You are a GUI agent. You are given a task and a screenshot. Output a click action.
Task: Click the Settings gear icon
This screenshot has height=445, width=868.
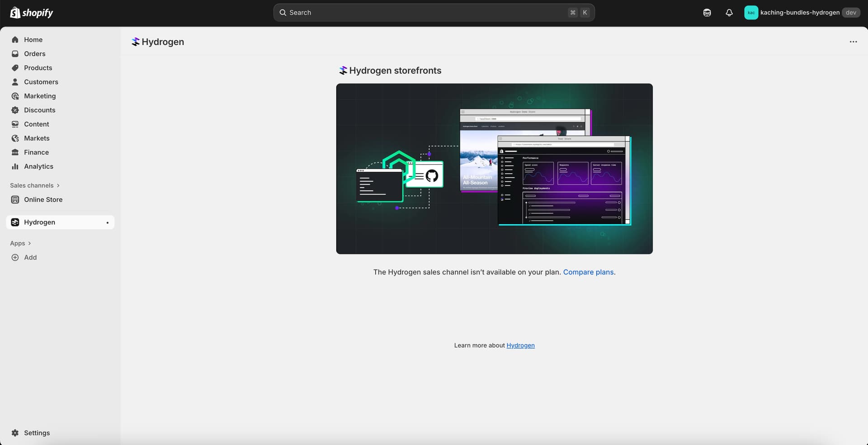pyautogui.click(x=15, y=433)
